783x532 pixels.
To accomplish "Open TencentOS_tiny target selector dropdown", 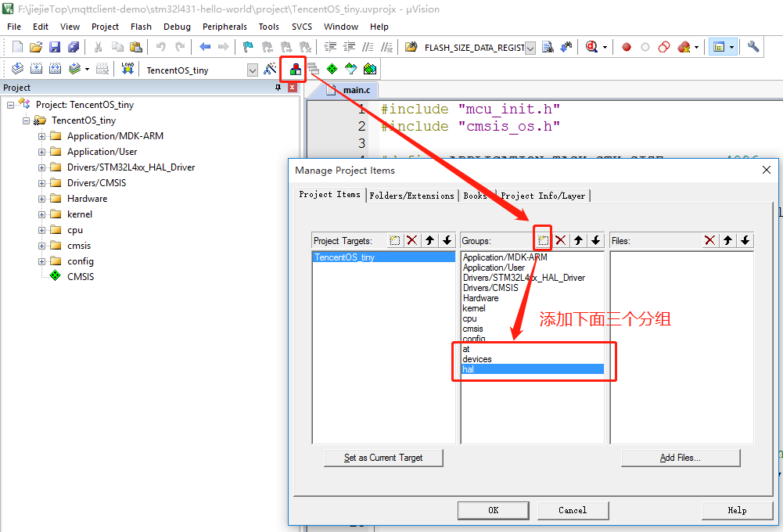I will 253,70.
